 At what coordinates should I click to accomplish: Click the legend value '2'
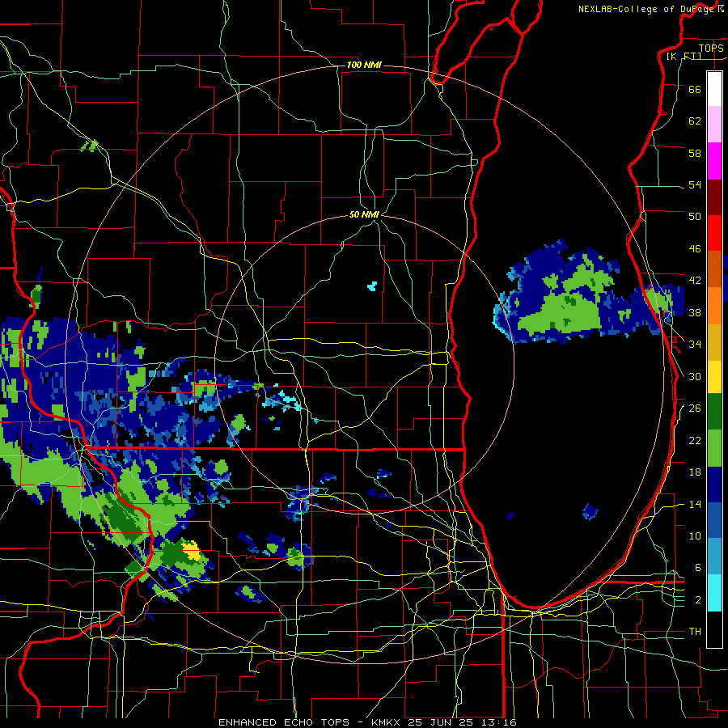[x=698, y=600]
